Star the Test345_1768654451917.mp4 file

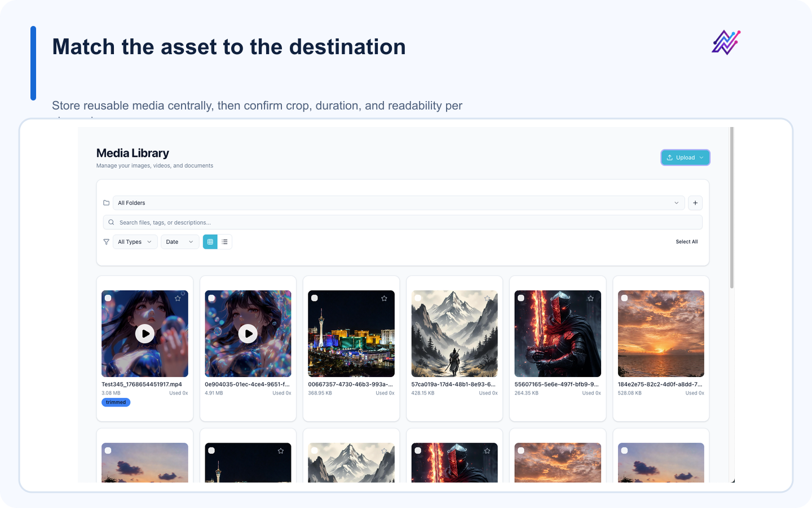(178, 298)
